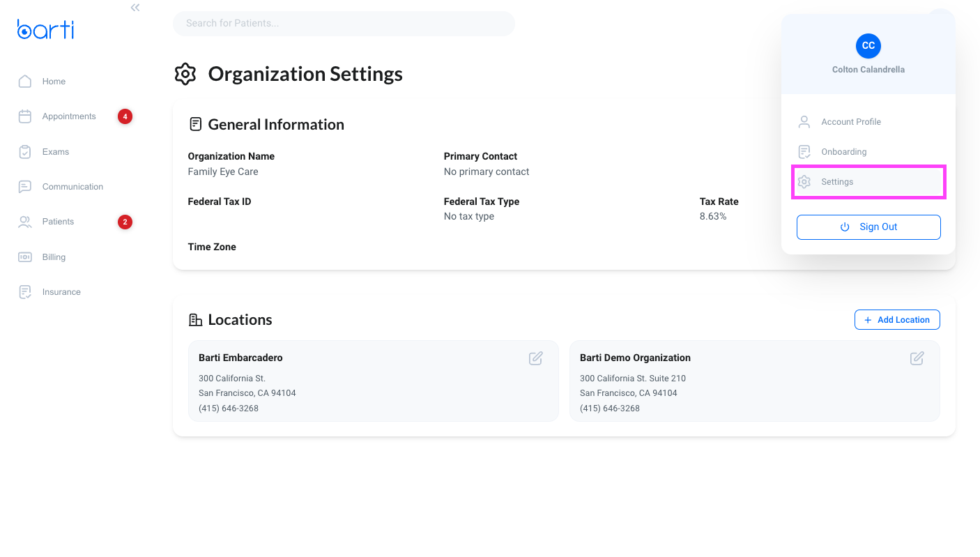Click the Organization Settings page heading
This screenshot has width=980, height=557.
click(x=305, y=74)
